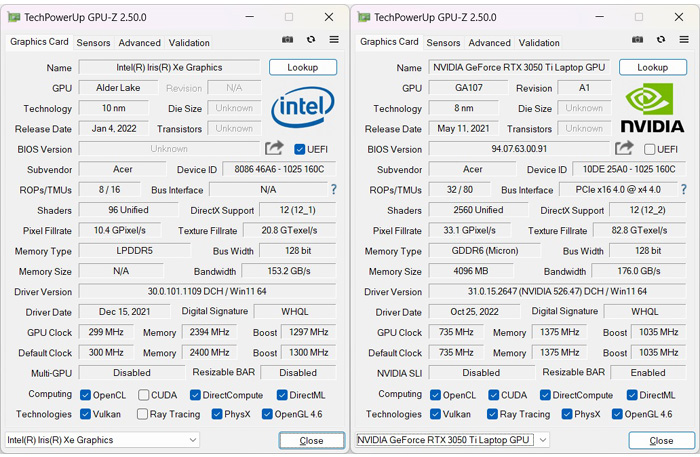
Task: Click the Intel logo
Action: pyautogui.click(x=303, y=106)
